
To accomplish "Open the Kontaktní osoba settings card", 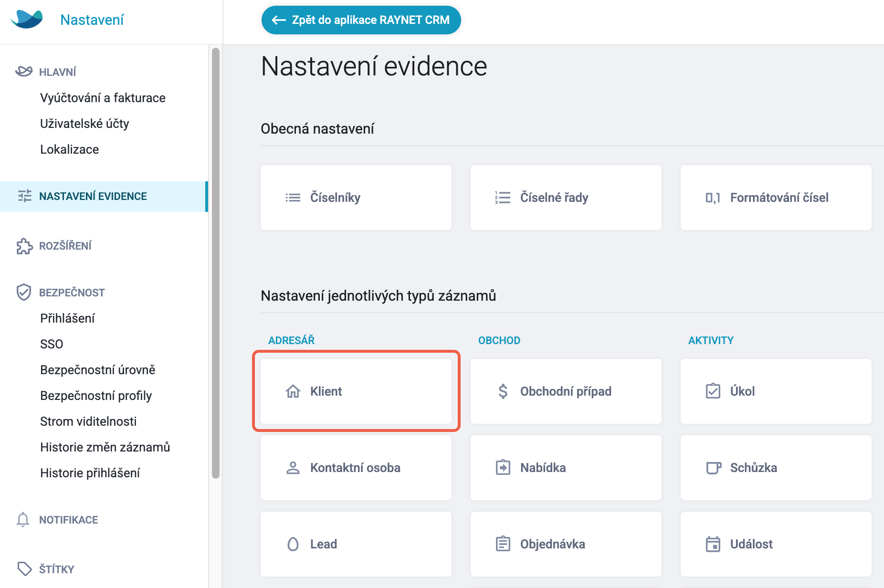I will click(x=356, y=468).
